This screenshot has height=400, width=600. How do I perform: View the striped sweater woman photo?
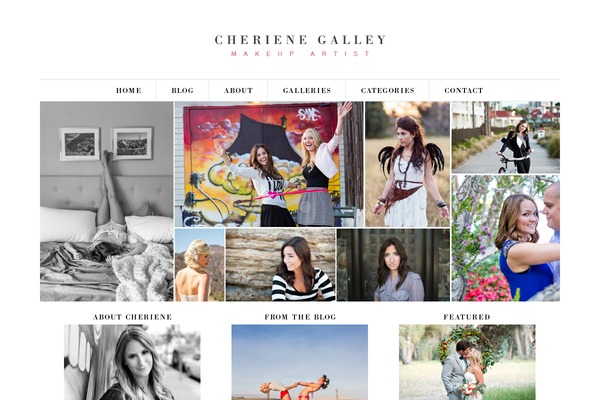pos(280,265)
